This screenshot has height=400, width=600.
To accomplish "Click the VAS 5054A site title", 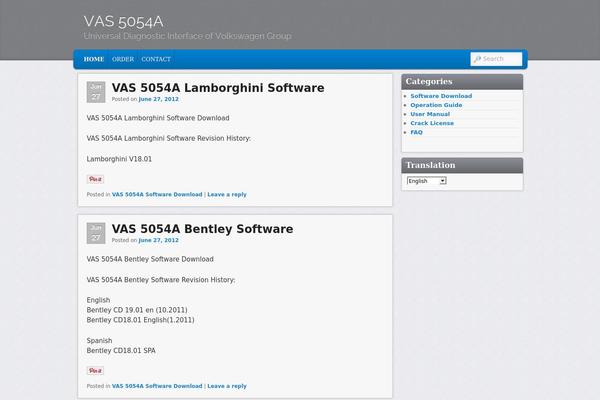I will (123, 21).
